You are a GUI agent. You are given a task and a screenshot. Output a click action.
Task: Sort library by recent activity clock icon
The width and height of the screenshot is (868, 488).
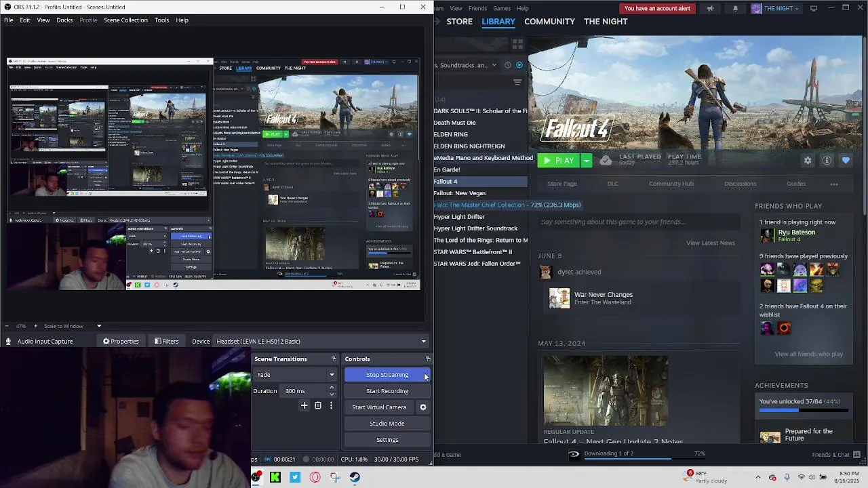click(508, 65)
